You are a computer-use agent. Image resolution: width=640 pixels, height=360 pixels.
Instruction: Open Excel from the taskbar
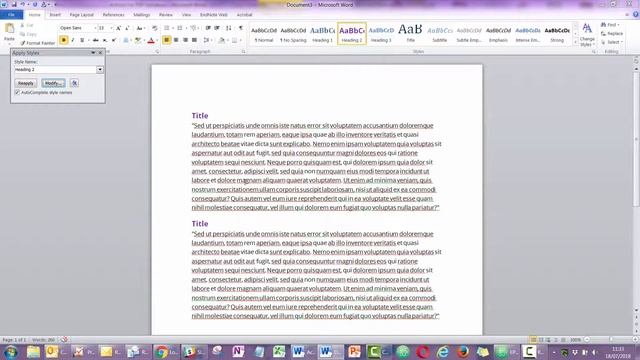click(279, 351)
